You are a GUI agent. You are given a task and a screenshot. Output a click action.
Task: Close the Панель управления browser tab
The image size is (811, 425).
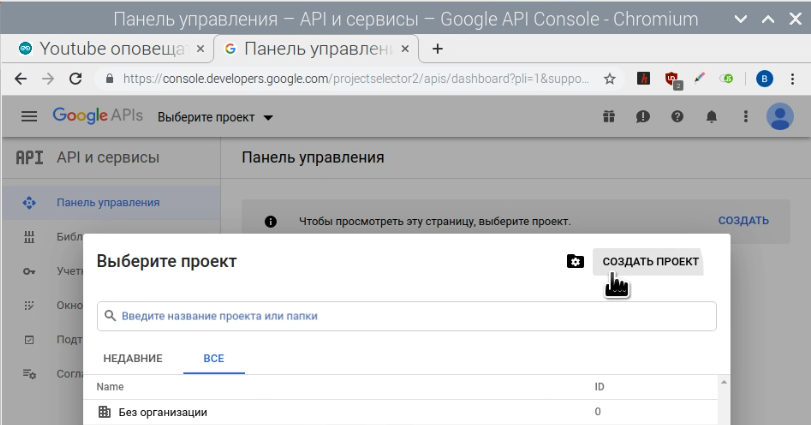pos(406,49)
